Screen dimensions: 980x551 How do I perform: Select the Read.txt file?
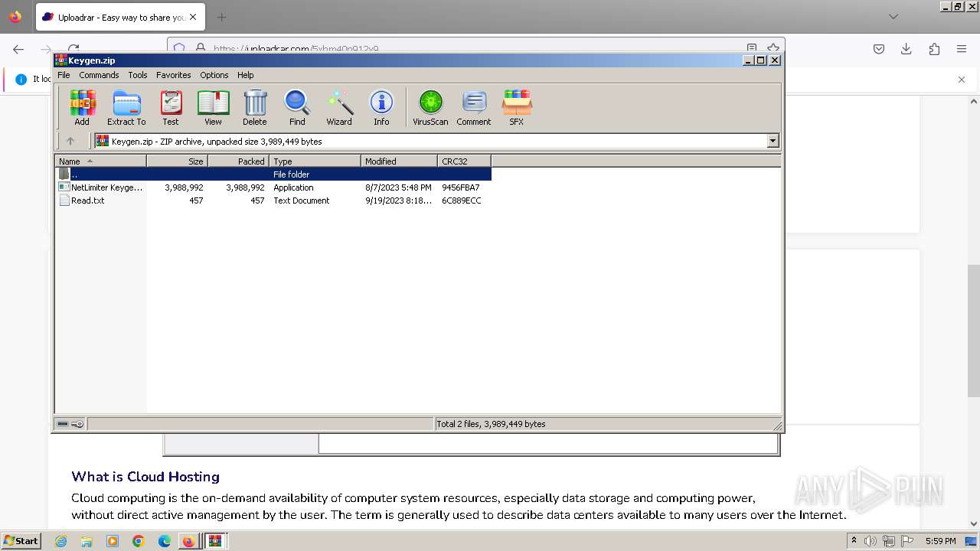coord(82,201)
